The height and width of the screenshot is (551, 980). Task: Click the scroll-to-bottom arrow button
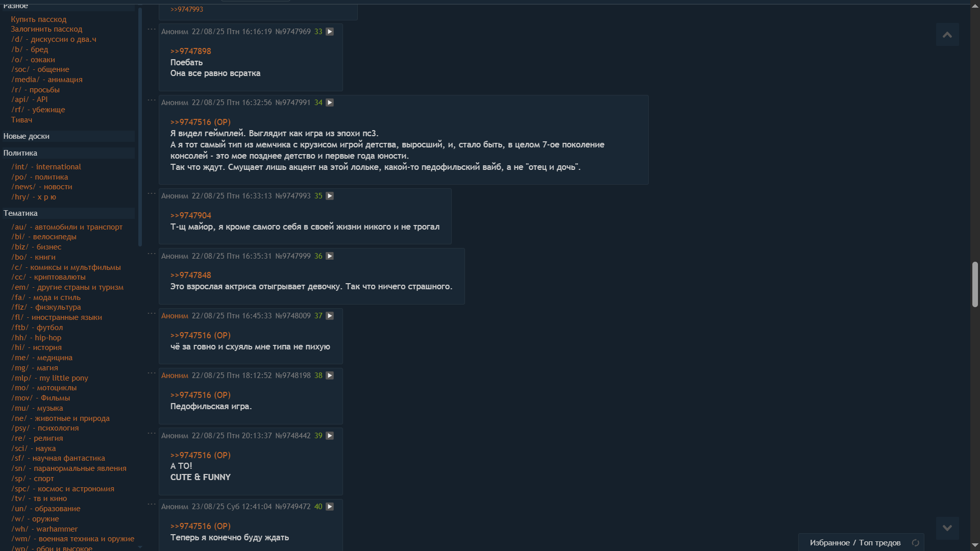pos(947,528)
